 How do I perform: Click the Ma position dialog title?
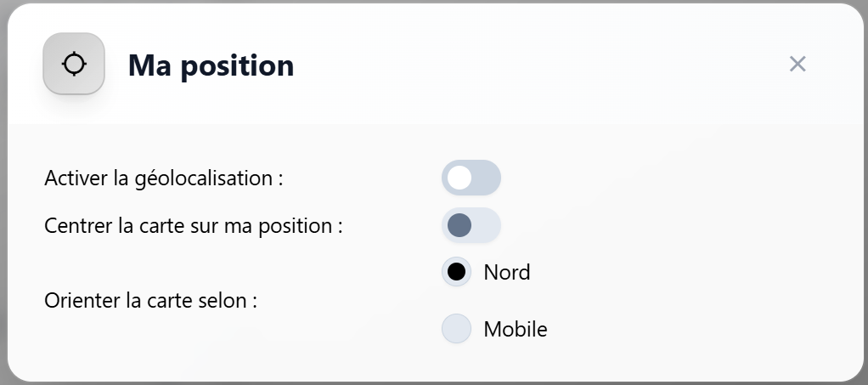click(211, 65)
